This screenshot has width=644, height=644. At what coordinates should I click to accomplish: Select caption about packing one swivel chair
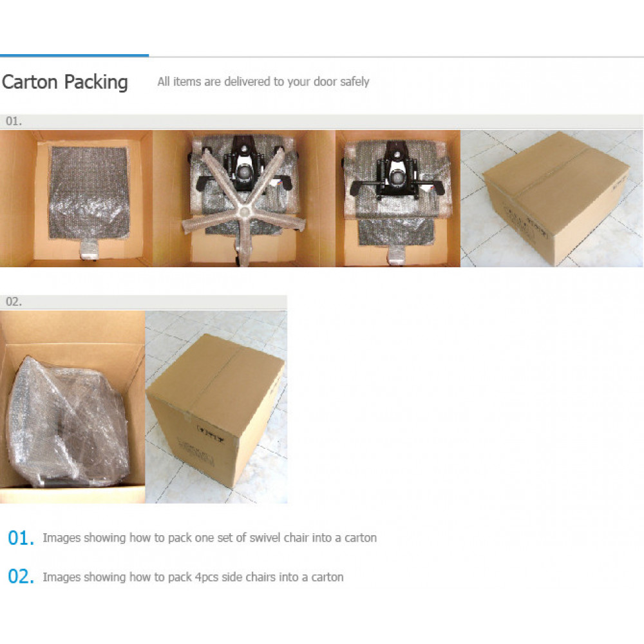[209, 538]
